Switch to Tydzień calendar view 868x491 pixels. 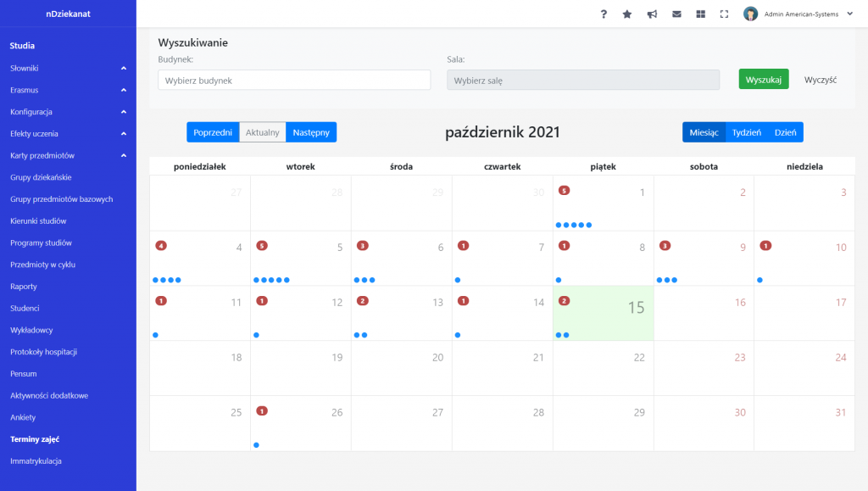[x=746, y=132]
